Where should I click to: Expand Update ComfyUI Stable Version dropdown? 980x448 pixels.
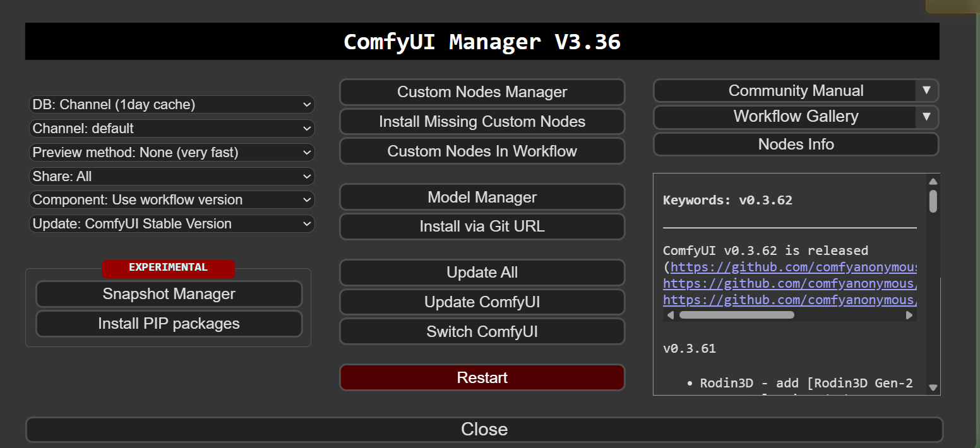pyautogui.click(x=172, y=224)
